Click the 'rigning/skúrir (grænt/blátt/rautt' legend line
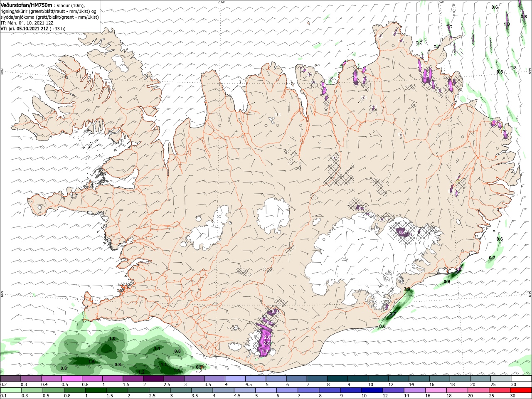The image size is (532, 399). (48, 11)
